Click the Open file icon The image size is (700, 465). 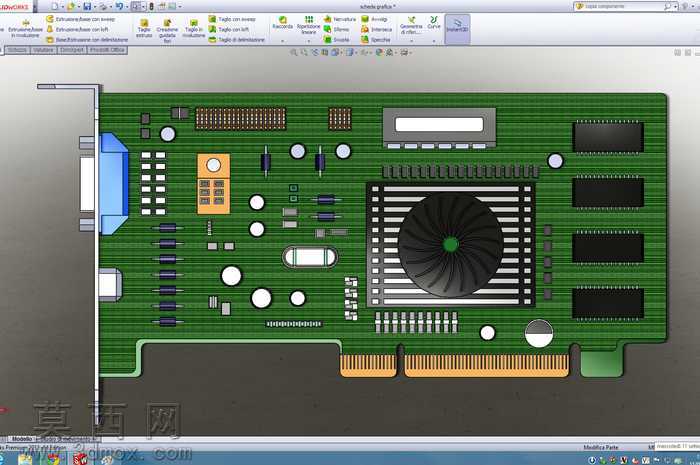(71, 6)
